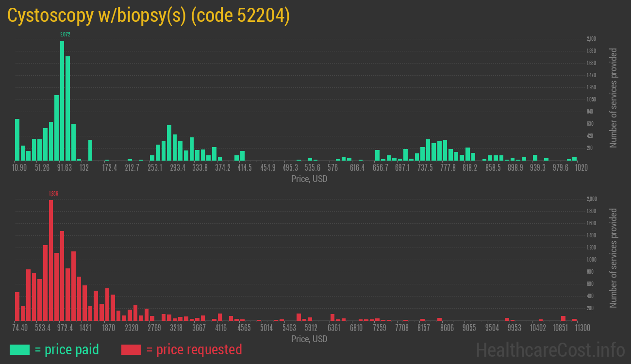Screen dimensions: 631x364
Task: Click the top chart's 'Number of services provided' axis title
Action: pyautogui.click(x=614, y=98)
